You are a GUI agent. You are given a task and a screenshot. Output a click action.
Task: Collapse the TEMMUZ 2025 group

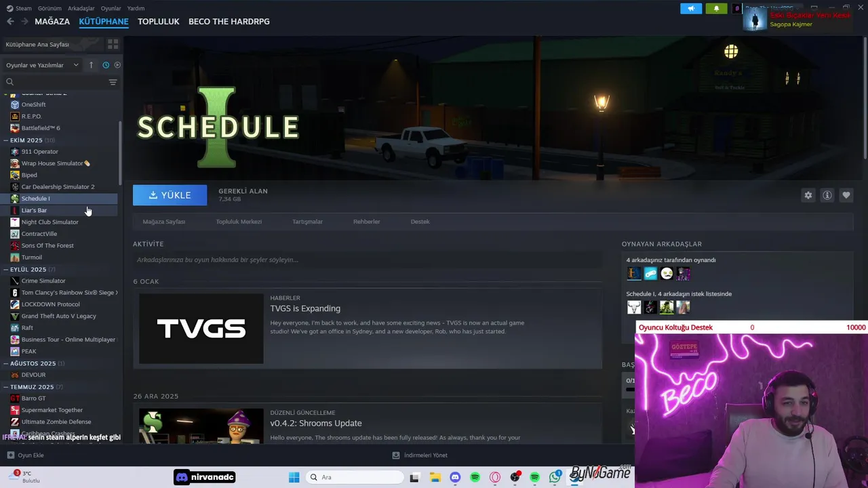6,387
